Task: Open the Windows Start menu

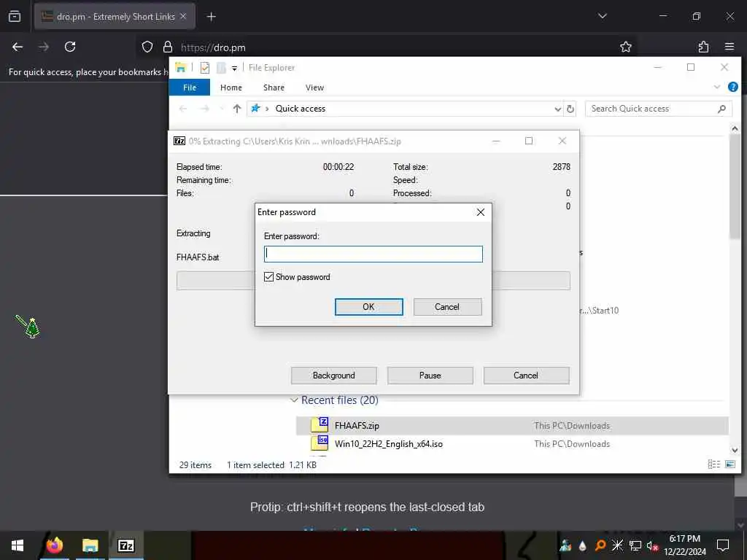Action: click(18, 545)
